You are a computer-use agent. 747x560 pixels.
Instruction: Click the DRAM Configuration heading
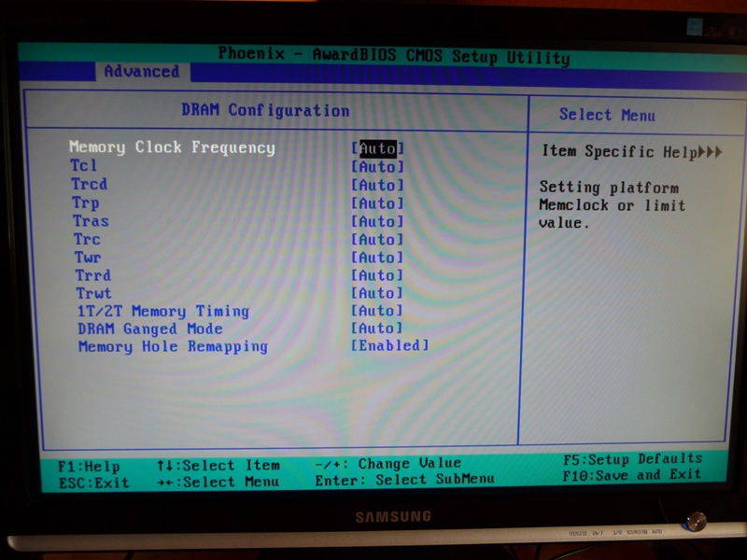(x=265, y=110)
